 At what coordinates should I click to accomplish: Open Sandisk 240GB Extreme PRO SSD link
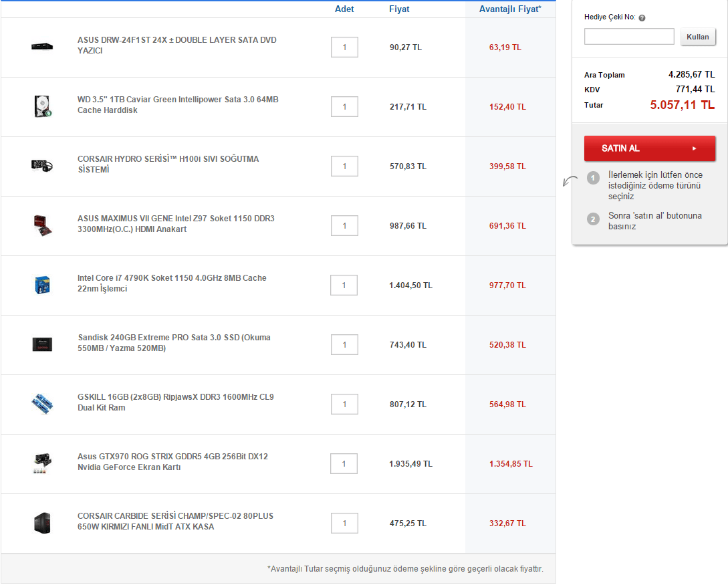pyautogui.click(x=174, y=342)
